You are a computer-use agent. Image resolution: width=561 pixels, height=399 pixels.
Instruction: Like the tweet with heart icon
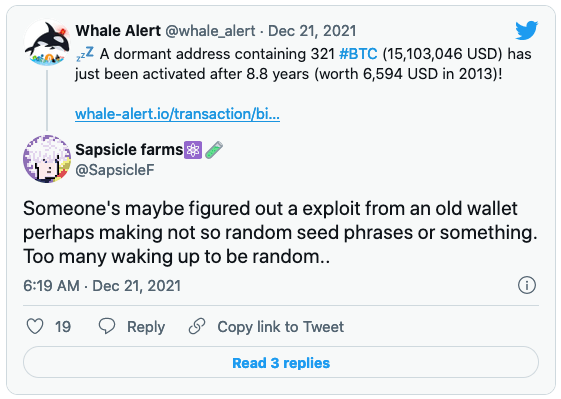(x=35, y=326)
